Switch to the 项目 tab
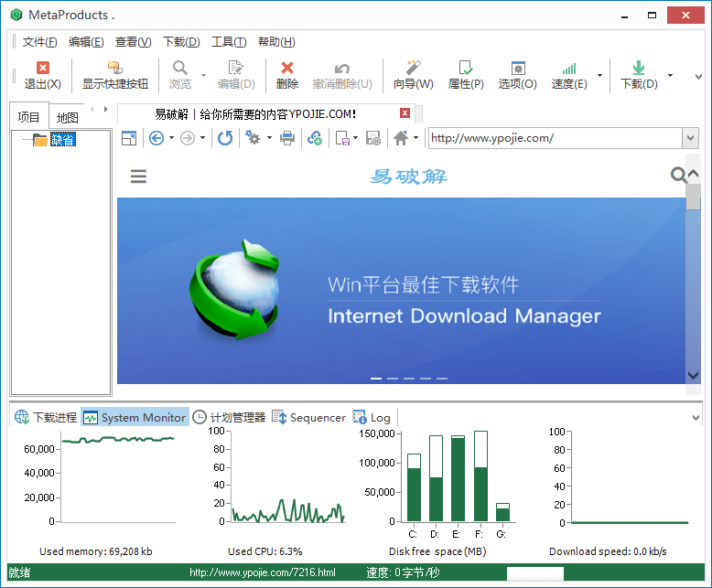Screen dimensions: 712x588 (28, 117)
